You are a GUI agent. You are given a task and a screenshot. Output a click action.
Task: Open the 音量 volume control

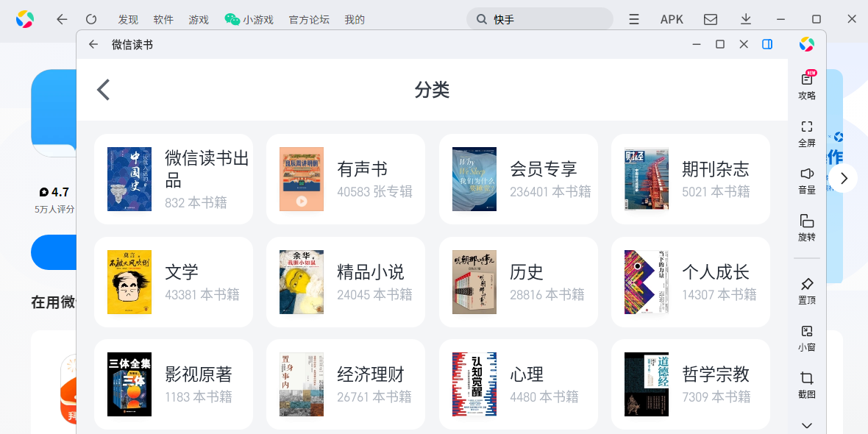tap(807, 181)
